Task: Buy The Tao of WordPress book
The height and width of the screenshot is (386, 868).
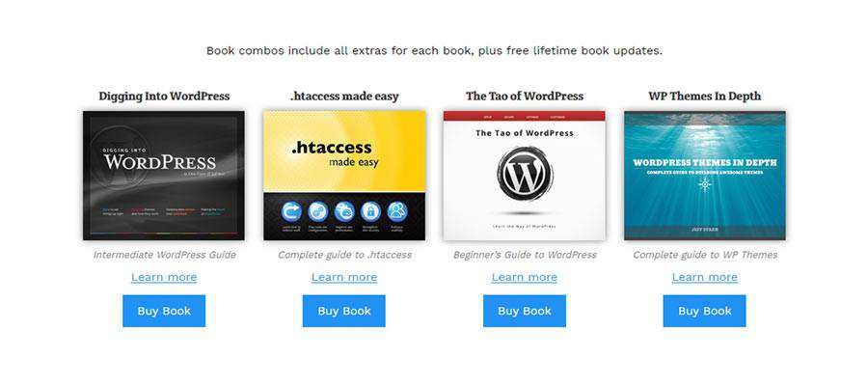Action: 525,311
